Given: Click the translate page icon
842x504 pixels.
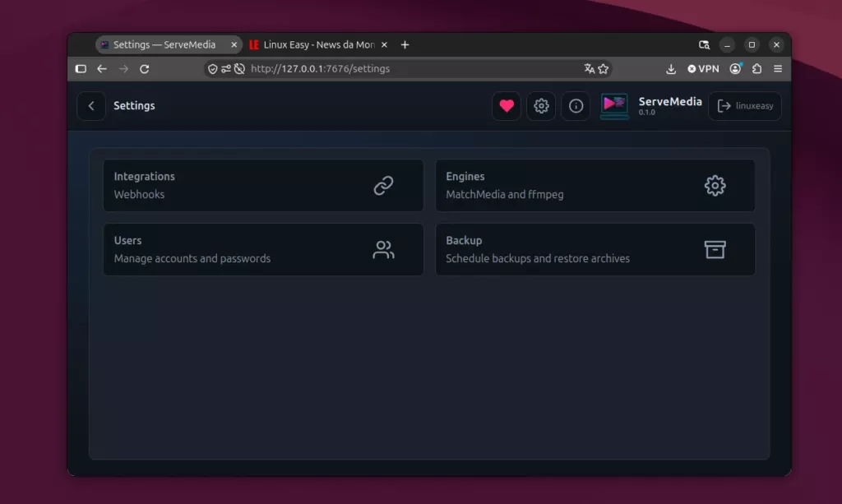Looking at the screenshot, I should point(589,69).
